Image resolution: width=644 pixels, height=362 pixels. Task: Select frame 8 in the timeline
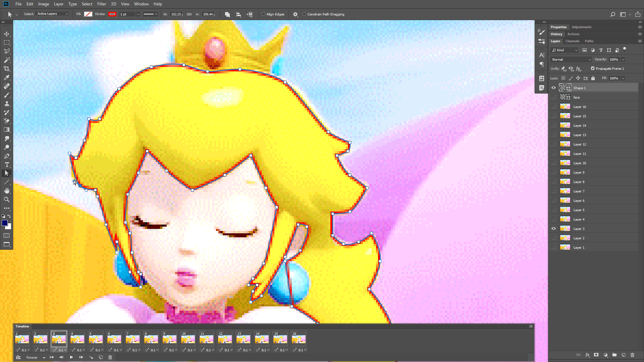(x=151, y=339)
